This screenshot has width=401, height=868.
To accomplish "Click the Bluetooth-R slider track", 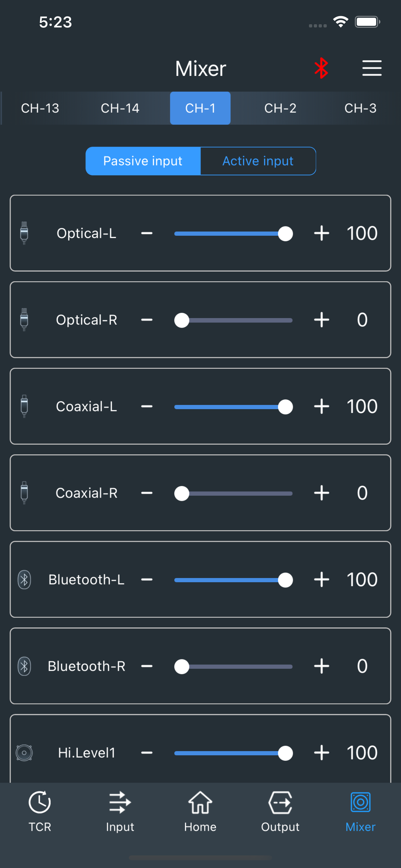I will click(x=233, y=666).
